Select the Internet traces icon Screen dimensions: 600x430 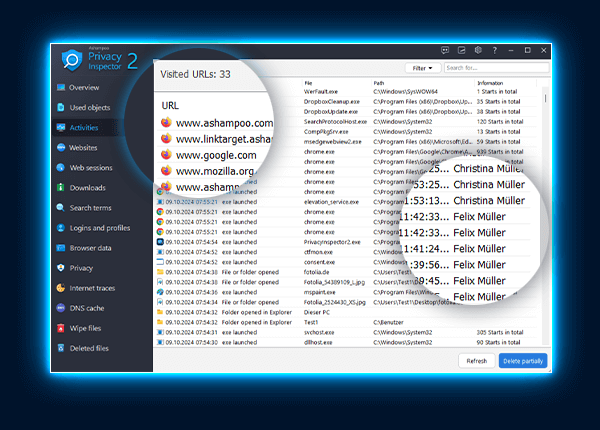(62, 288)
